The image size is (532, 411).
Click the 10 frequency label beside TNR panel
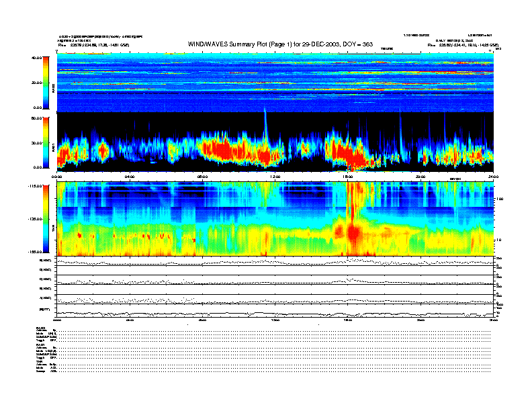point(500,240)
